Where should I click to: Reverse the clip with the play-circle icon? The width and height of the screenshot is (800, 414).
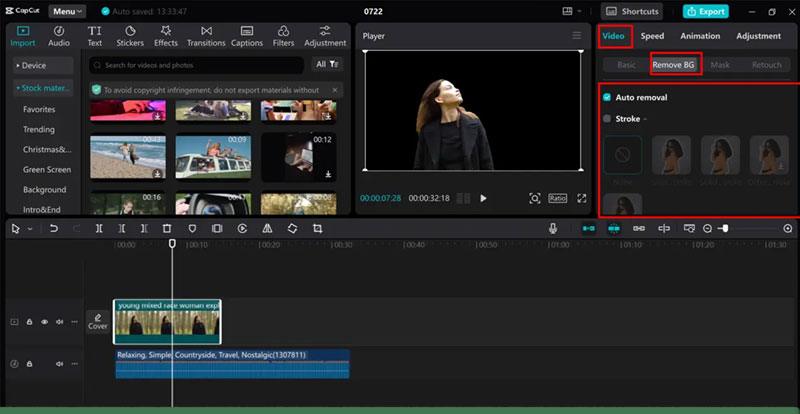point(242,229)
